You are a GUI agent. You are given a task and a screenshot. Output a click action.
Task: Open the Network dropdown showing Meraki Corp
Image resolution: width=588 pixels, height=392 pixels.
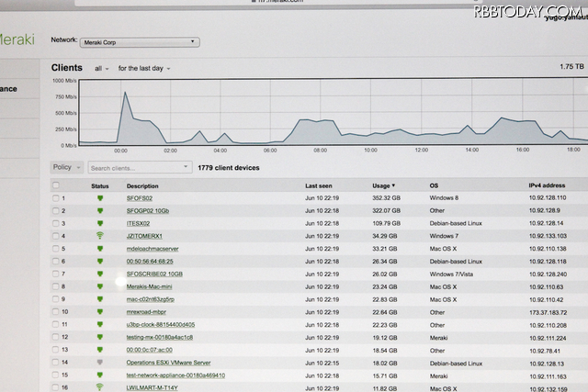140,42
